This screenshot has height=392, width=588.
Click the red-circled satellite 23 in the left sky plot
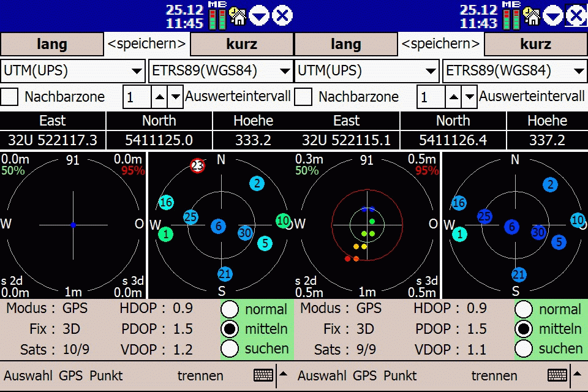[x=197, y=165]
